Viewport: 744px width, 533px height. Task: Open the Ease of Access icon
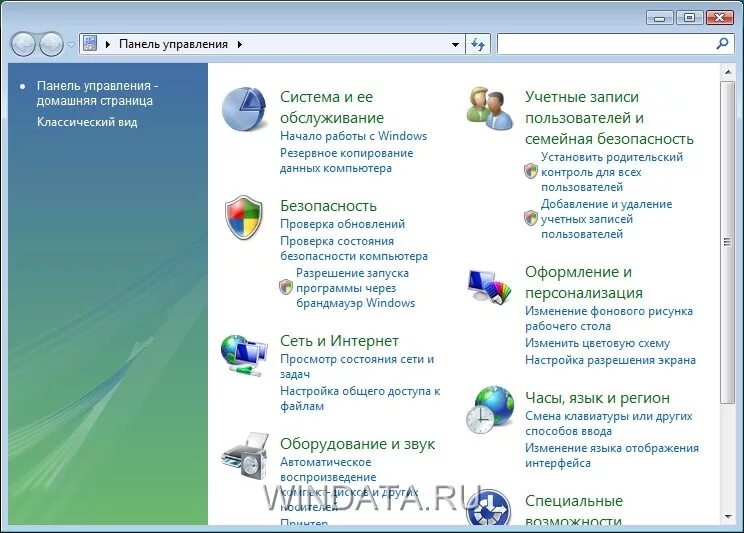click(489, 508)
